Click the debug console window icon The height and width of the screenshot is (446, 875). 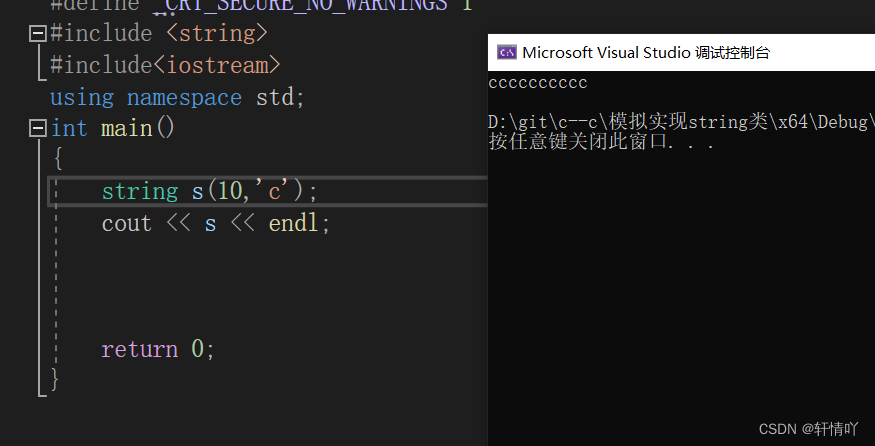pos(507,52)
